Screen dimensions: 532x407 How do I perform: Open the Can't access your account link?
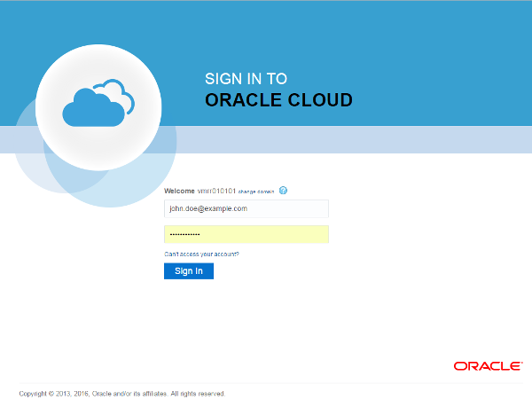coord(201,254)
